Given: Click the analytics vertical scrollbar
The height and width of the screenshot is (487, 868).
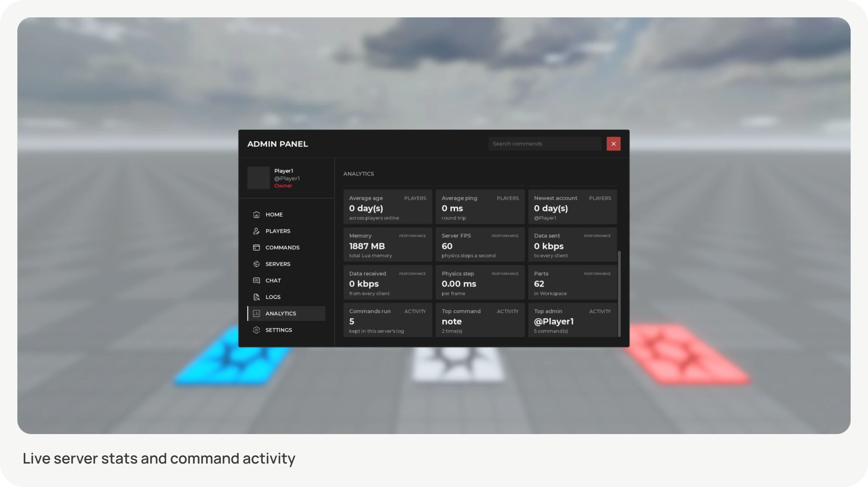Looking at the screenshot, I should tap(619, 294).
